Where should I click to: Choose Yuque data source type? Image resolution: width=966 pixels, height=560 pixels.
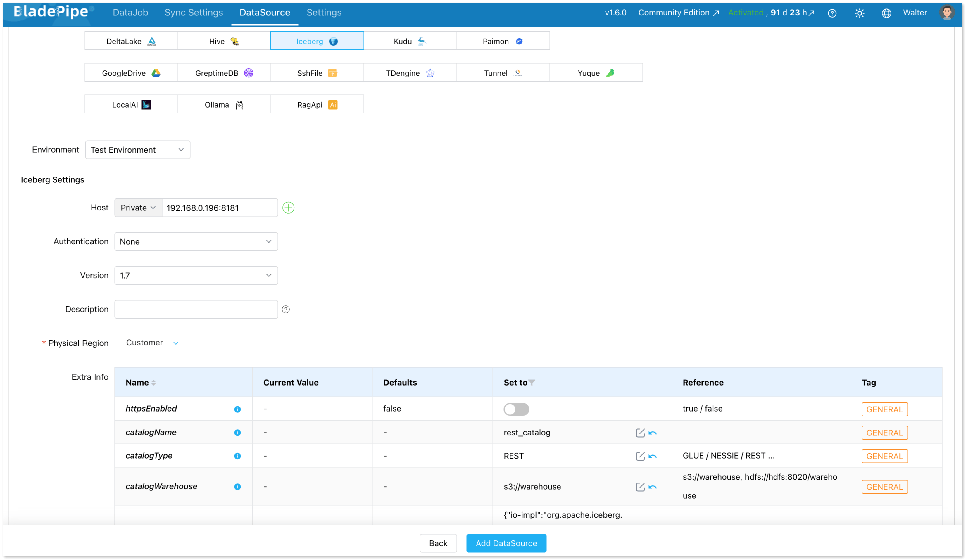pos(596,73)
